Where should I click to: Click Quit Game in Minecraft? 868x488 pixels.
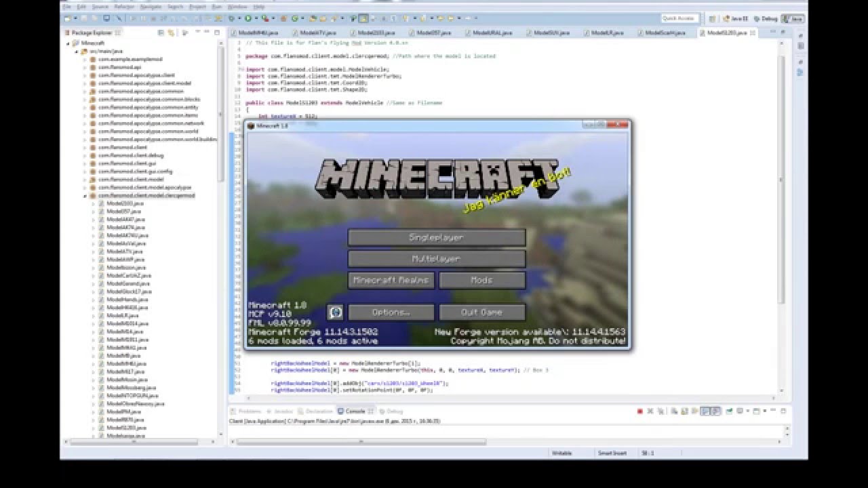tap(482, 312)
